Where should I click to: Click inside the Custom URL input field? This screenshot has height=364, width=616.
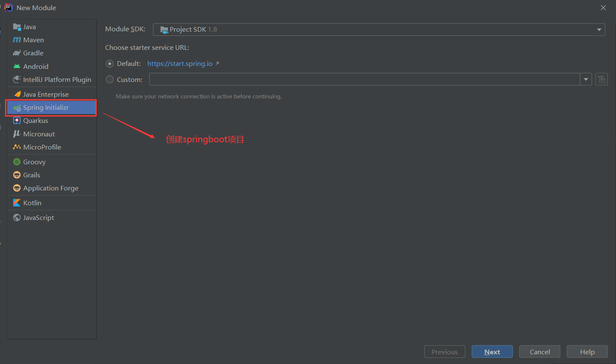[x=363, y=79]
